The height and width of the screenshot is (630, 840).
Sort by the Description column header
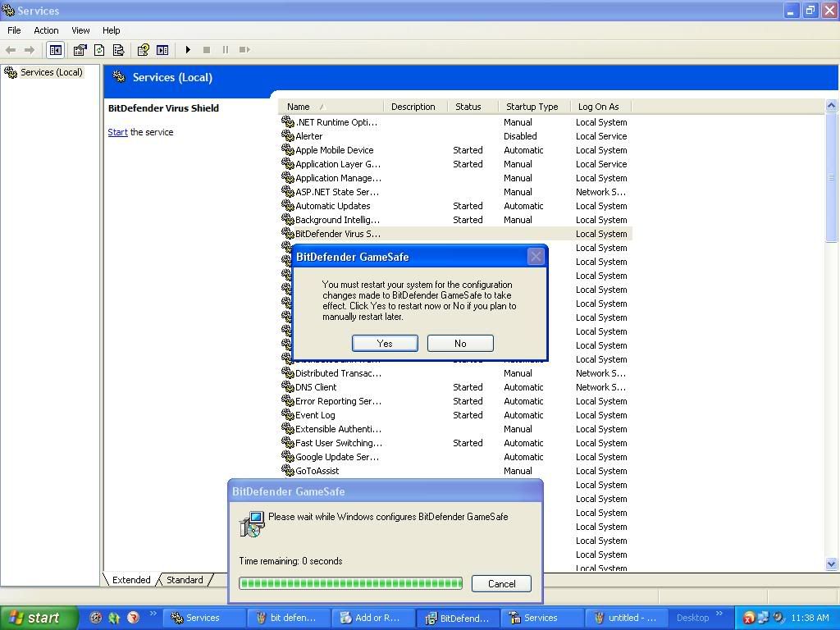(415, 107)
